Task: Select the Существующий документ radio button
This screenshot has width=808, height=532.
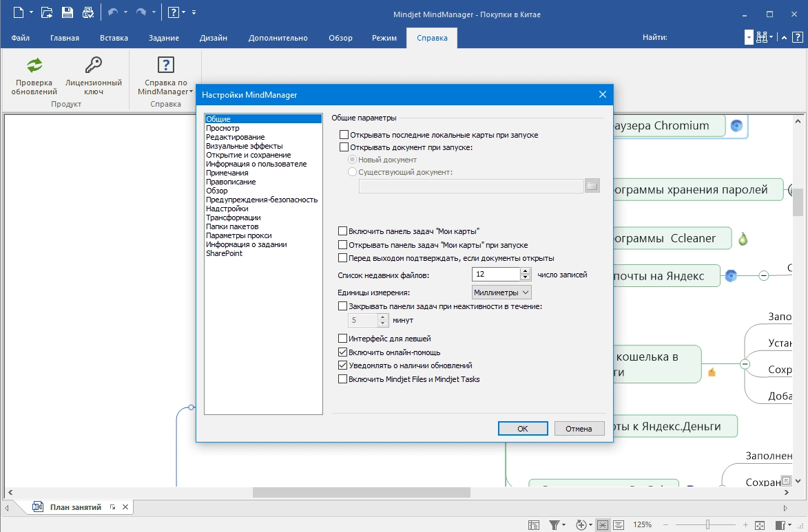Action: click(x=353, y=172)
